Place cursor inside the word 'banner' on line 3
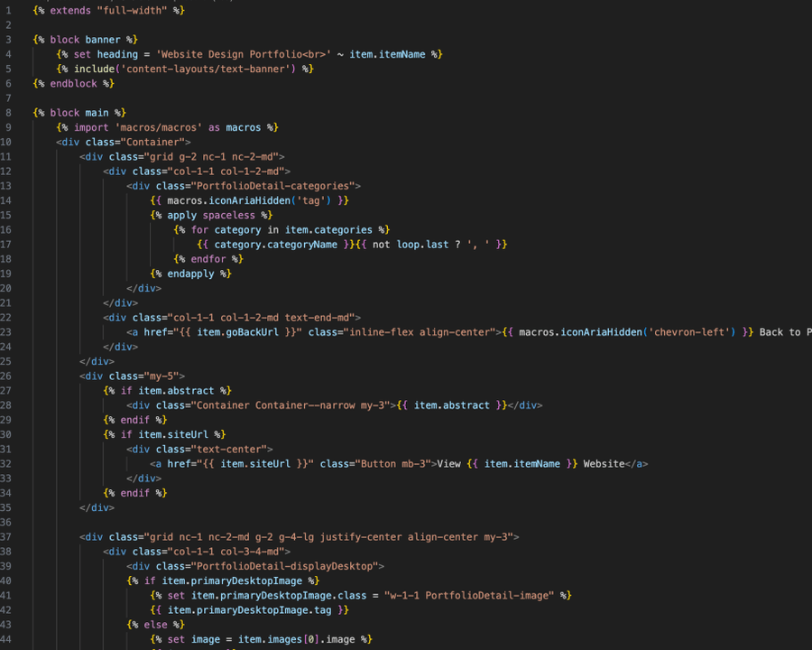This screenshot has width=812, height=650. [101, 39]
